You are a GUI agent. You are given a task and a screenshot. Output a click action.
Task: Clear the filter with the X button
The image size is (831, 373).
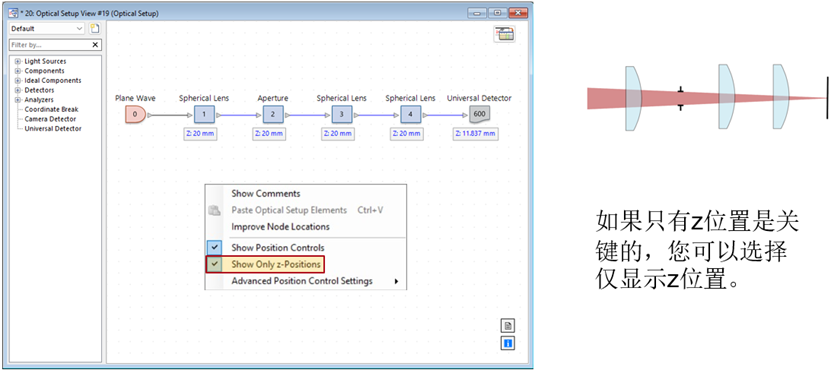tap(95, 45)
